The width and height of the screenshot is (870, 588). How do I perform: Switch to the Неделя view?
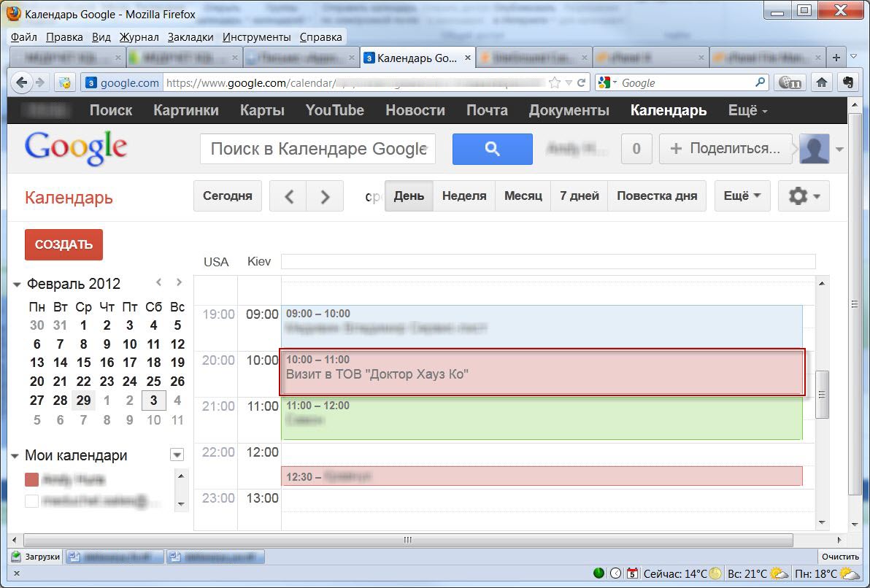tap(464, 196)
